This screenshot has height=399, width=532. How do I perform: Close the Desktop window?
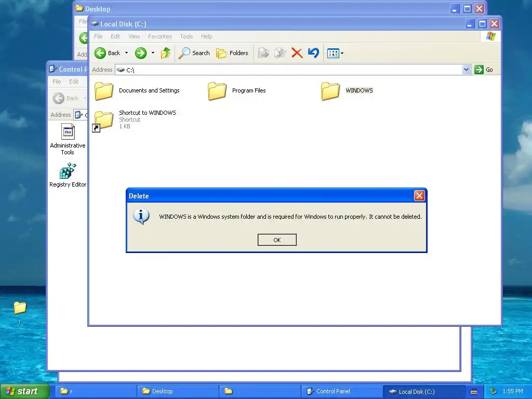[479, 8]
